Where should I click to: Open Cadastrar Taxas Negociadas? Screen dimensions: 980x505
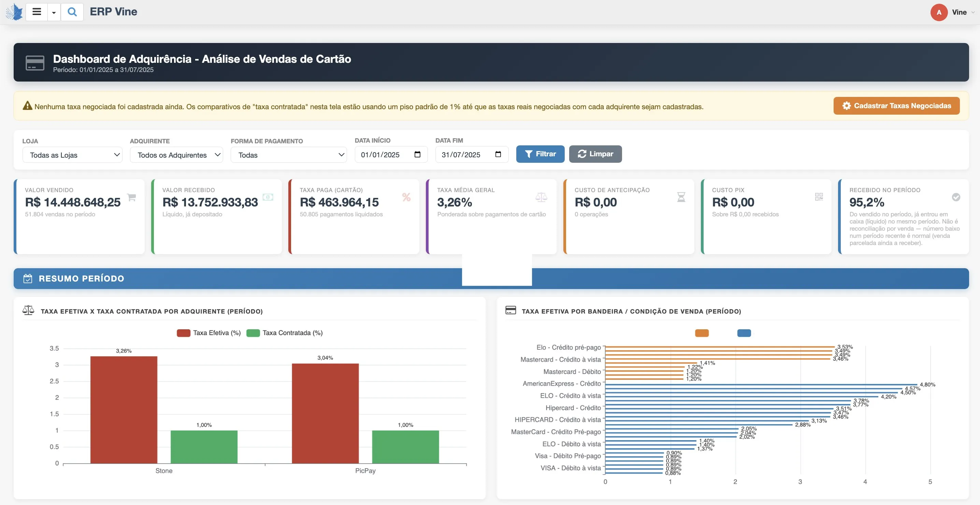pyautogui.click(x=896, y=106)
